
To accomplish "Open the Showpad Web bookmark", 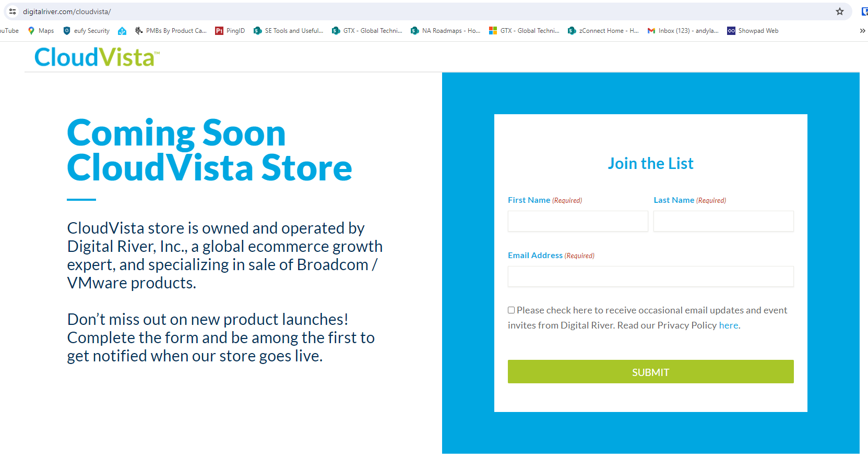I will pos(753,31).
